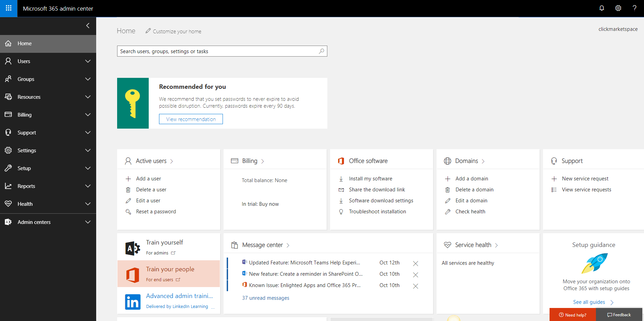Click the Feedback button
644x321 pixels.
[x=619, y=315]
